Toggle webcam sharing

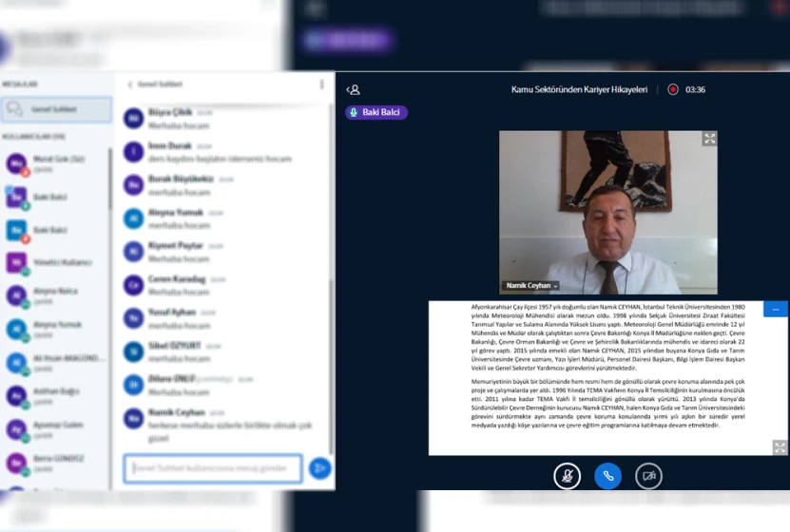(x=648, y=476)
